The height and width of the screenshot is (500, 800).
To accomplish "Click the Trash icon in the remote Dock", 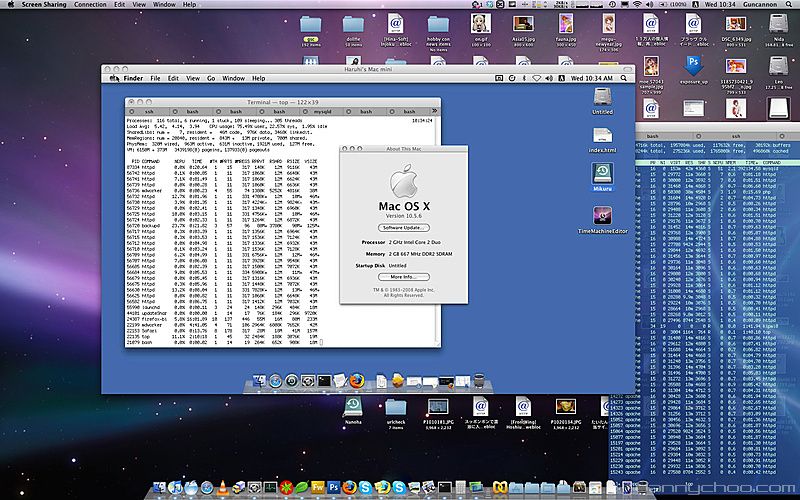I will click(481, 380).
